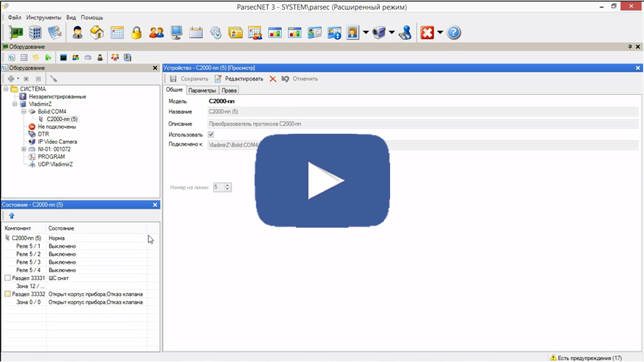Screen dimensions: 644x362
Task: Click the wrench icon in the equipment tree toolbar
Action: 54,79
